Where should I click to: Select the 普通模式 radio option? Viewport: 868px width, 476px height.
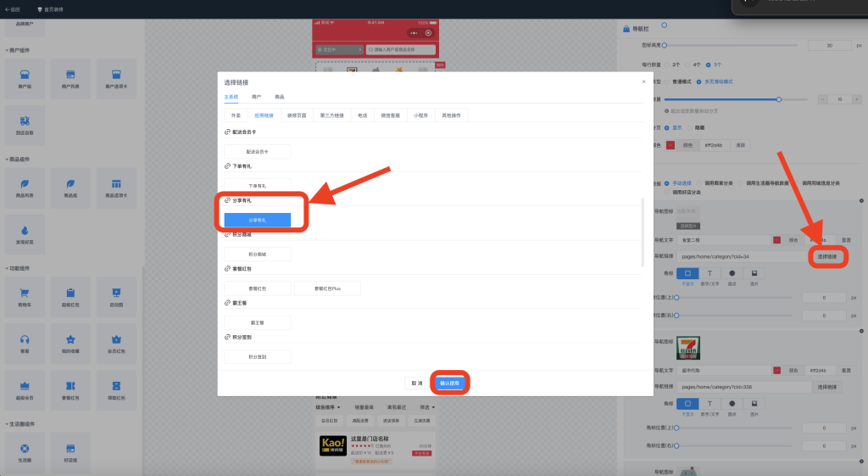667,81
